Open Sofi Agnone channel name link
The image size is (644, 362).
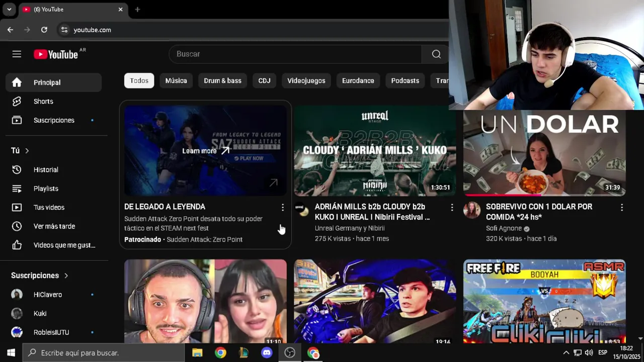[504, 228]
